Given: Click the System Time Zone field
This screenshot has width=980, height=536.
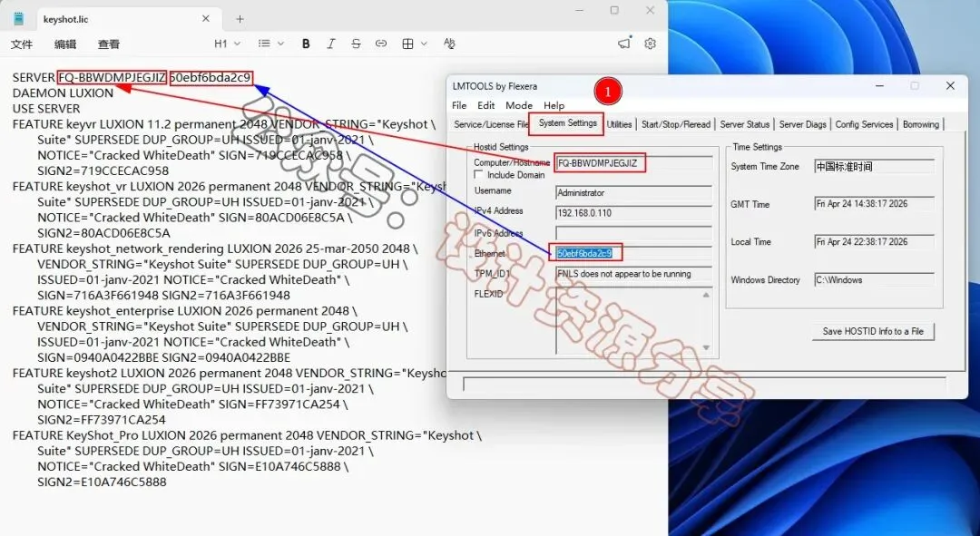Looking at the screenshot, I should tap(875, 167).
